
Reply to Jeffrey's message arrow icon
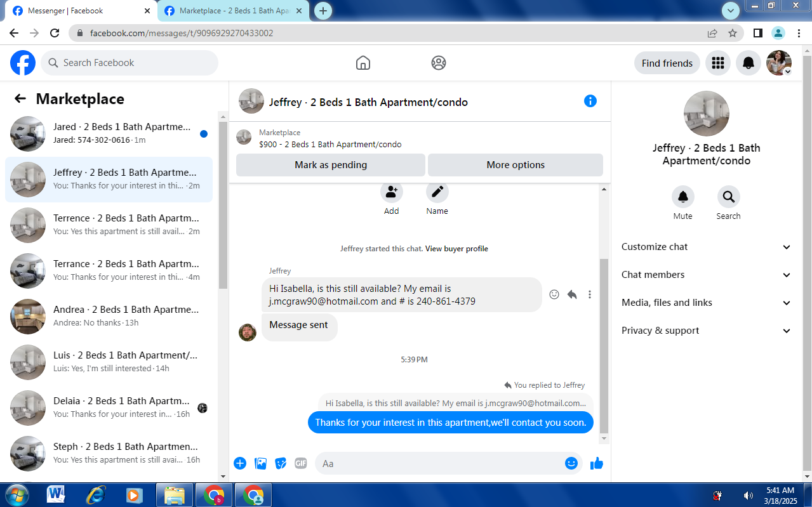[572, 294]
